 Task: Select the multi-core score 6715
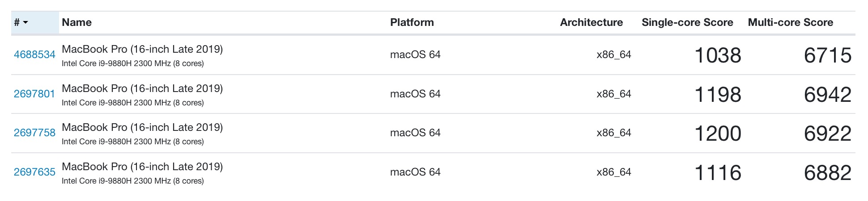coord(827,55)
